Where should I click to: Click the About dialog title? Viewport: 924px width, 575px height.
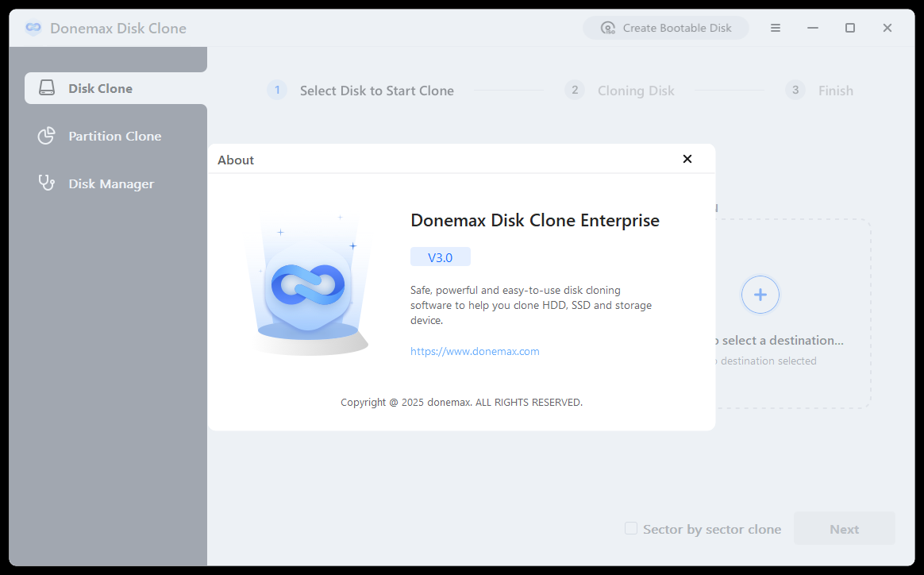point(236,160)
